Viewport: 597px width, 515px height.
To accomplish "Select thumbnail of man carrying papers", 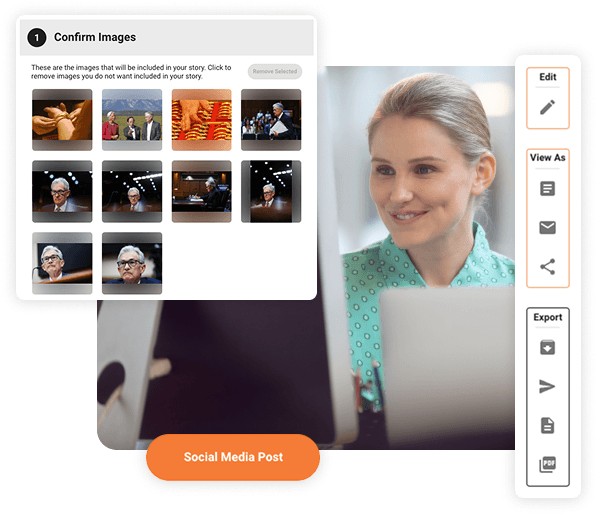I will (271, 120).
